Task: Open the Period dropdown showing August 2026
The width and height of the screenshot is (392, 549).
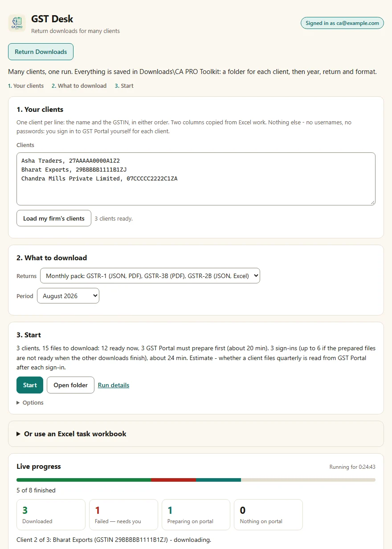Action: 68,296
